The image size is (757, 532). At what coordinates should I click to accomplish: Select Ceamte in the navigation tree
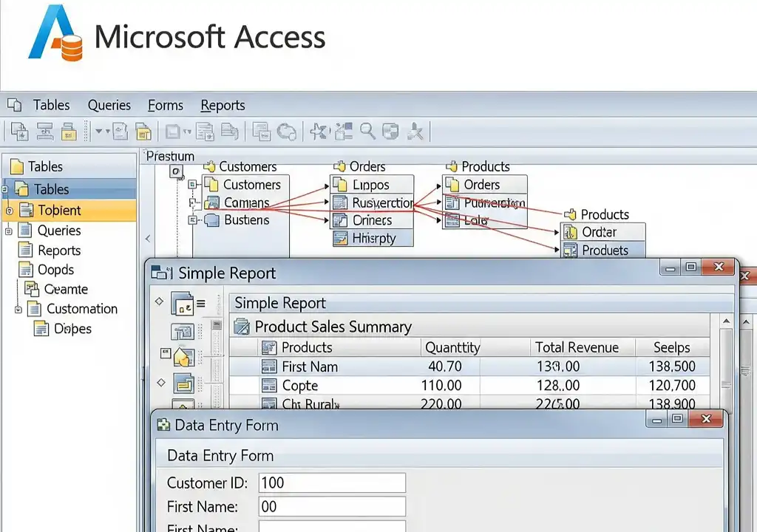pos(66,289)
